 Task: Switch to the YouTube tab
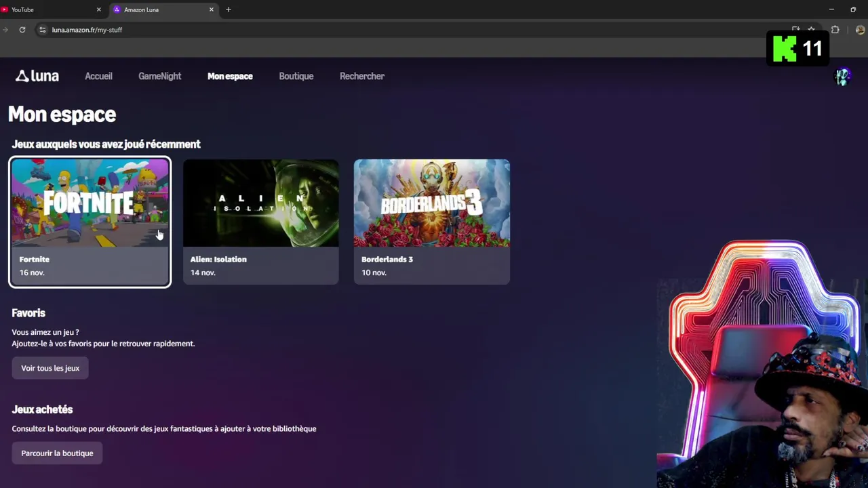click(47, 9)
